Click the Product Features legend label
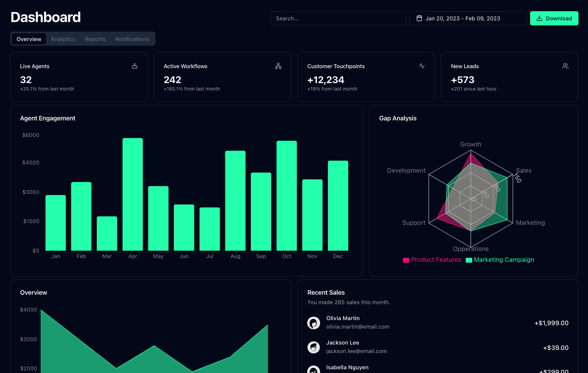 436,260
